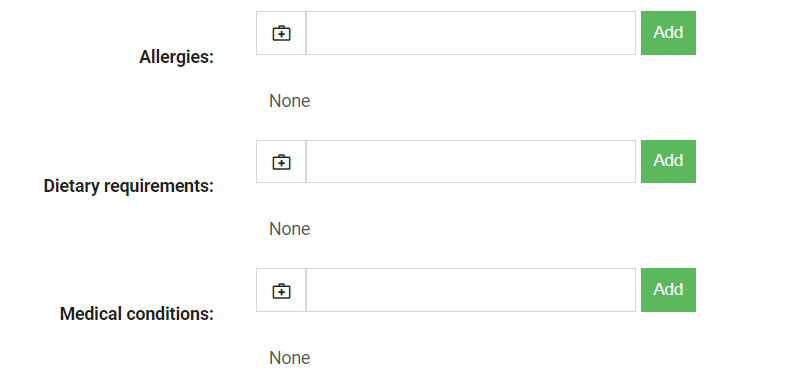
Task: Select the Allergies label
Action: 176,57
